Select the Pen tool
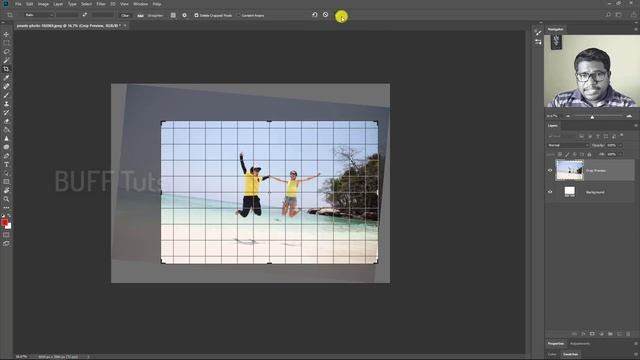Viewport: 640px width, 360px height. tap(6, 156)
